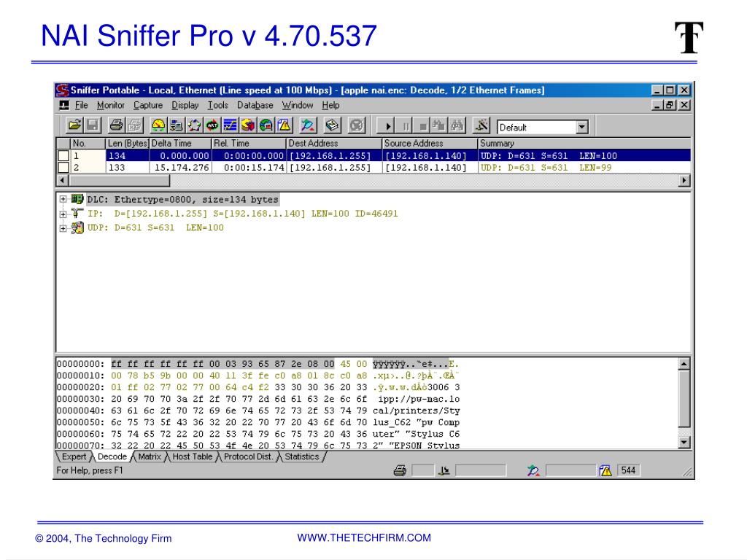
Task: Open the Monitor menu
Action: [111, 105]
